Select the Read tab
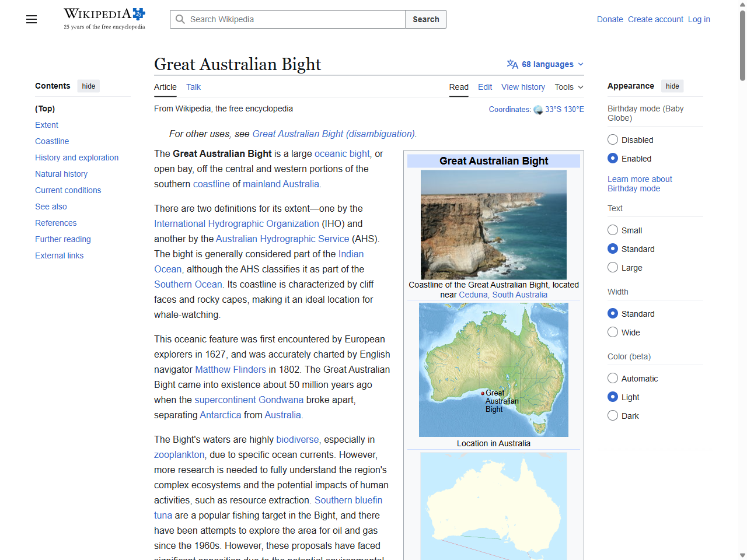 (459, 87)
